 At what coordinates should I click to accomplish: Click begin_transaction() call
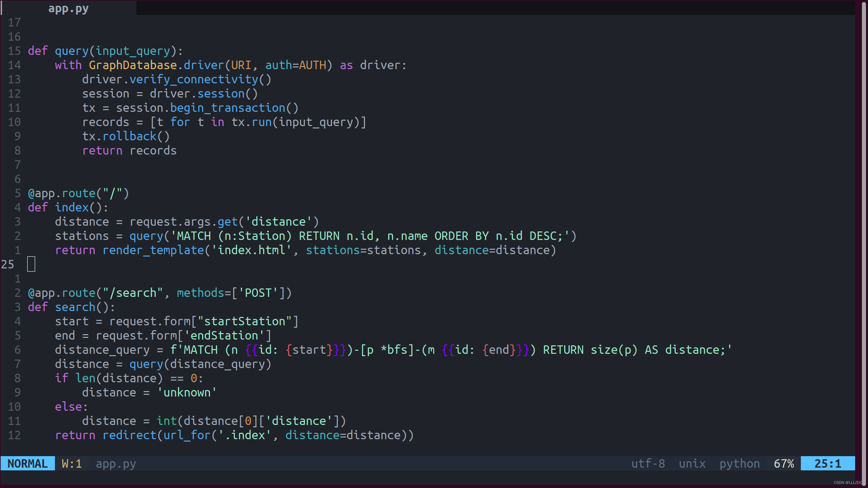(x=234, y=108)
